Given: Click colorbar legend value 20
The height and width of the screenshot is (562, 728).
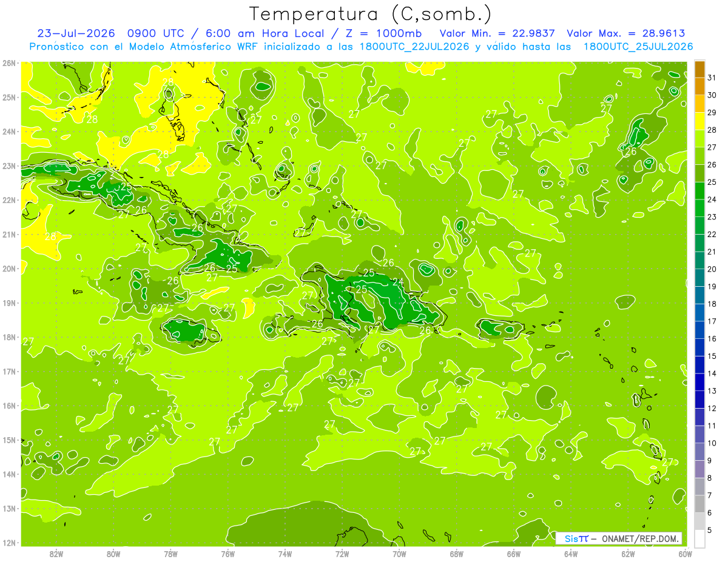Looking at the screenshot, I should tap(712, 269).
